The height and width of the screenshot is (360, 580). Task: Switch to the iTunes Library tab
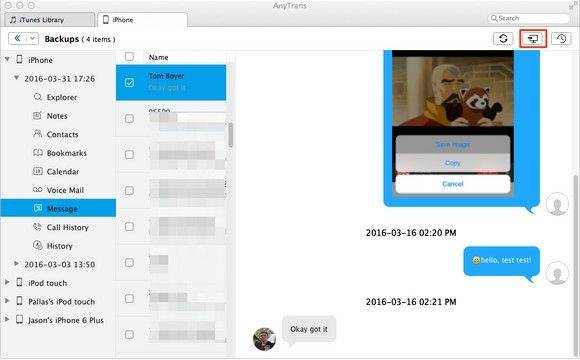50,20
